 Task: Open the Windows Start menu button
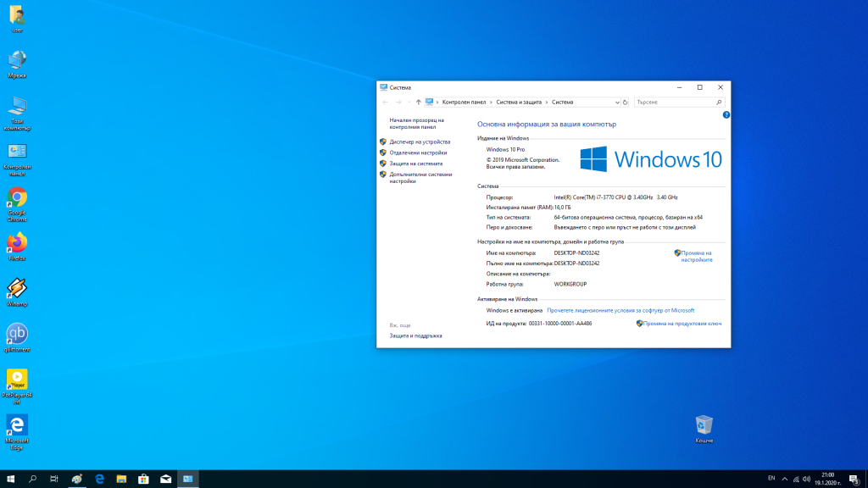[11, 480]
